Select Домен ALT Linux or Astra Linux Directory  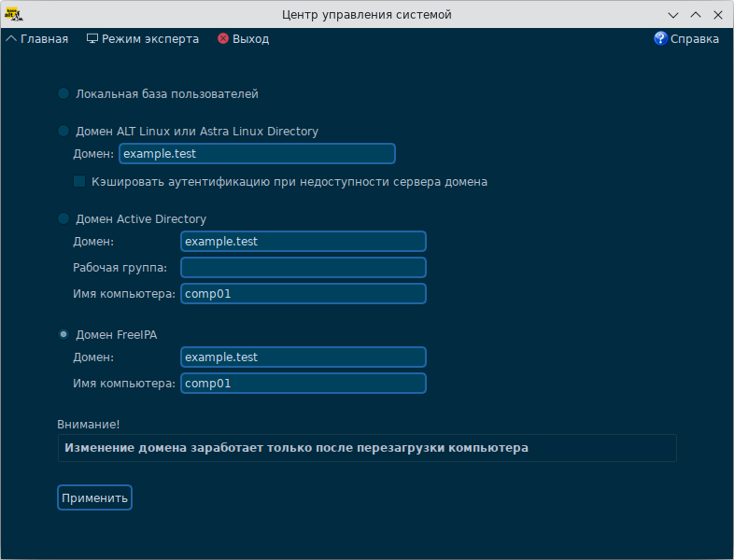pos(64,131)
